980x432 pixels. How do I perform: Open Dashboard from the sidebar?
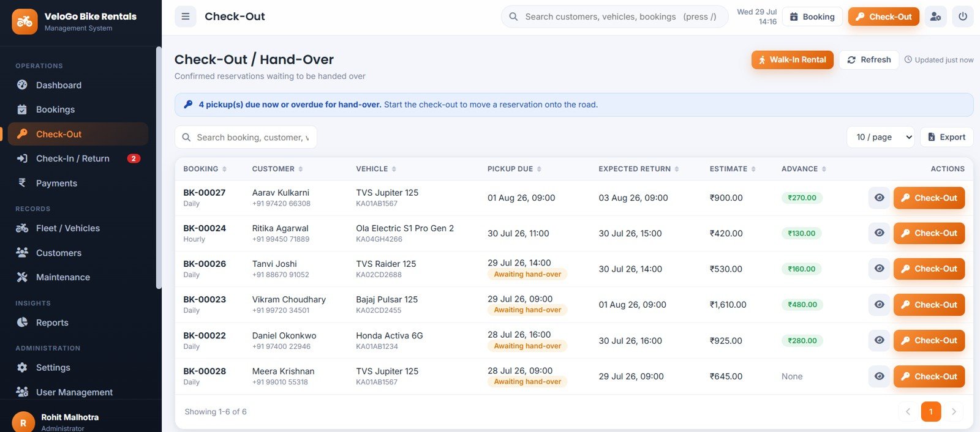pyautogui.click(x=78, y=85)
